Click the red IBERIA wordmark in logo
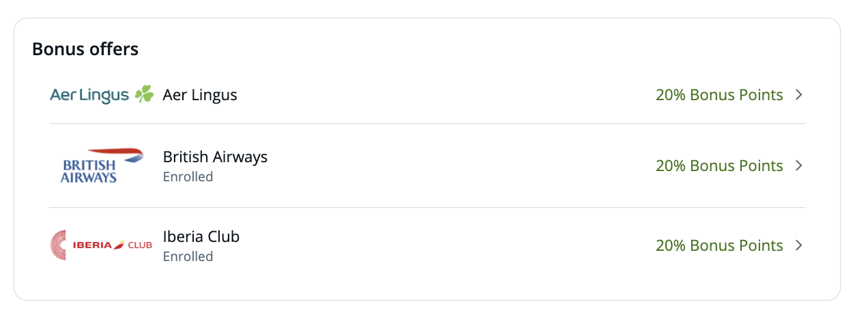The width and height of the screenshot is (868, 319). click(x=91, y=245)
